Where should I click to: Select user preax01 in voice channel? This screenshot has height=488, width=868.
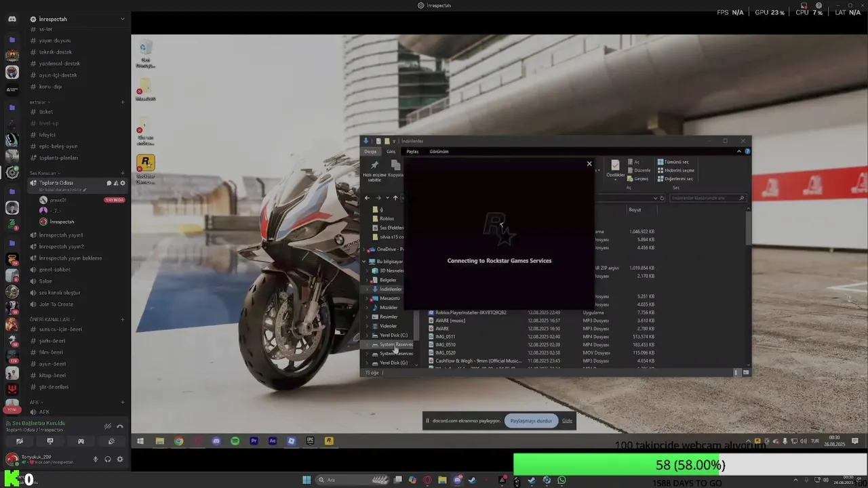[x=58, y=201]
